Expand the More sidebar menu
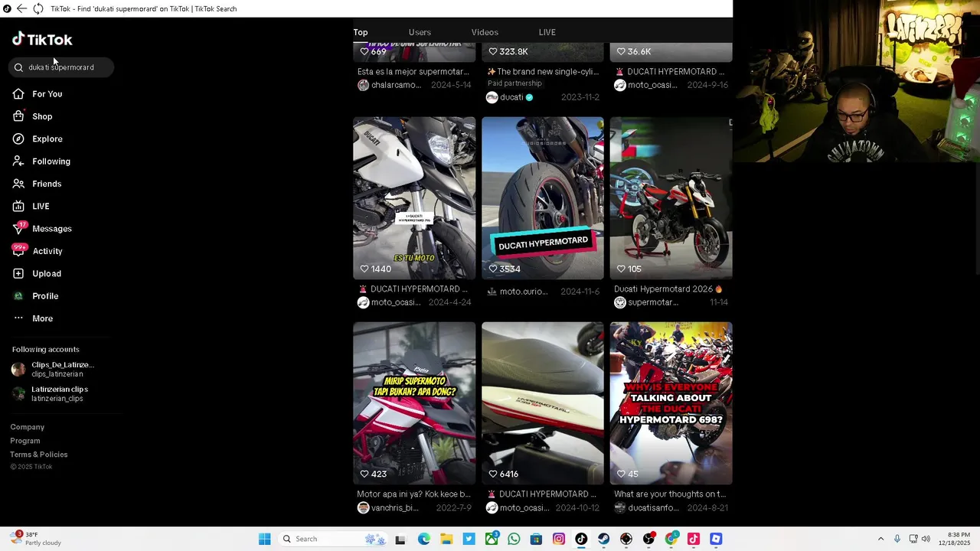Image resolution: width=980 pixels, height=551 pixels. [32, 318]
